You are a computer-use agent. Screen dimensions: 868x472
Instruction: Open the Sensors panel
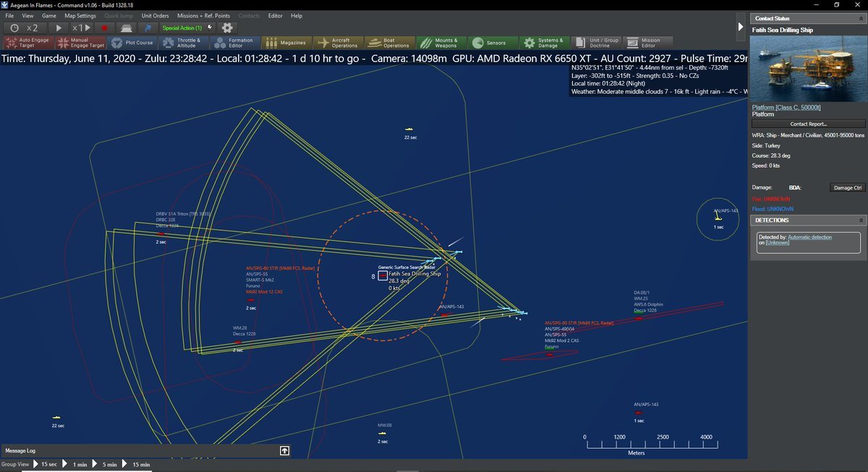pos(489,43)
